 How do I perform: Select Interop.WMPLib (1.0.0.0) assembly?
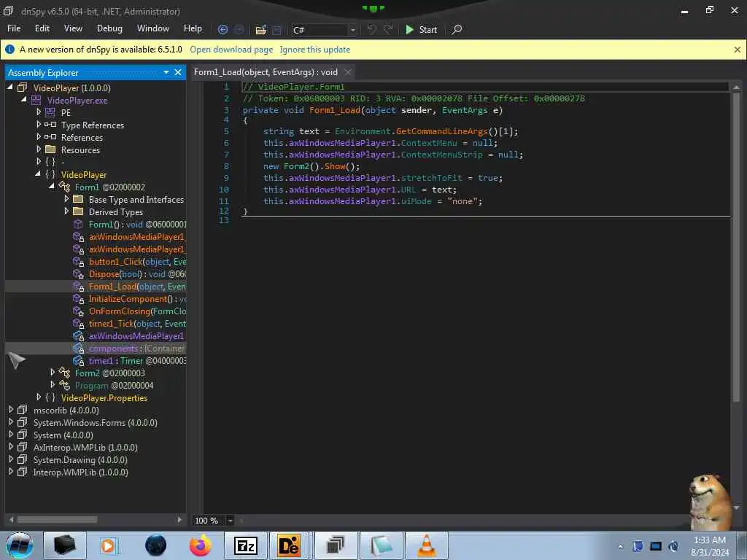80,472
